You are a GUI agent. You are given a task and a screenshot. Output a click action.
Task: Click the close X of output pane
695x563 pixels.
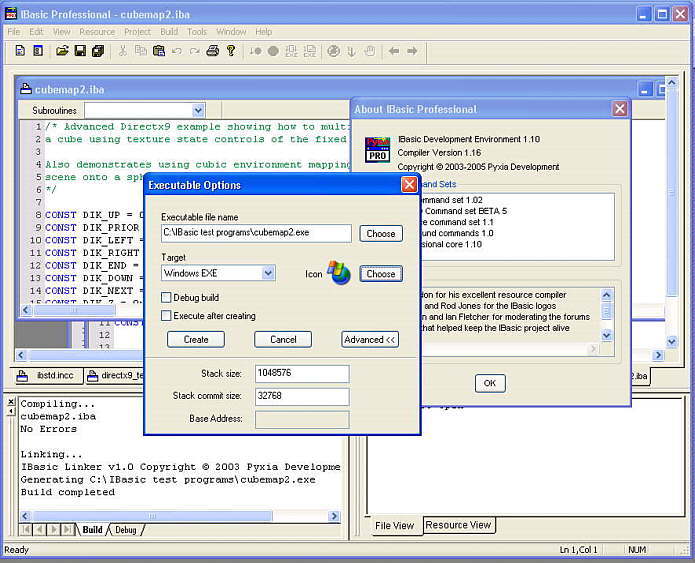[11, 402]
